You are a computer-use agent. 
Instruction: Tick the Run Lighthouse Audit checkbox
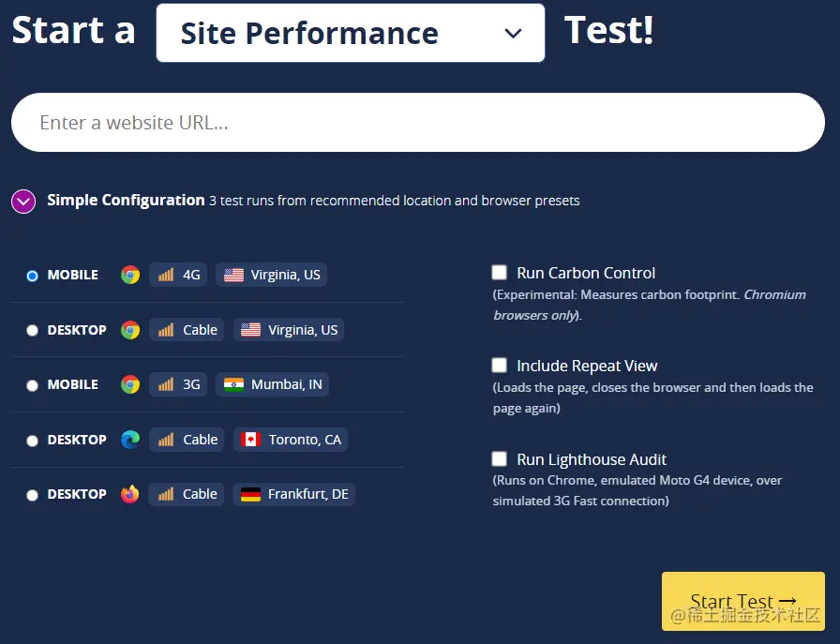[x=500, y=459]
